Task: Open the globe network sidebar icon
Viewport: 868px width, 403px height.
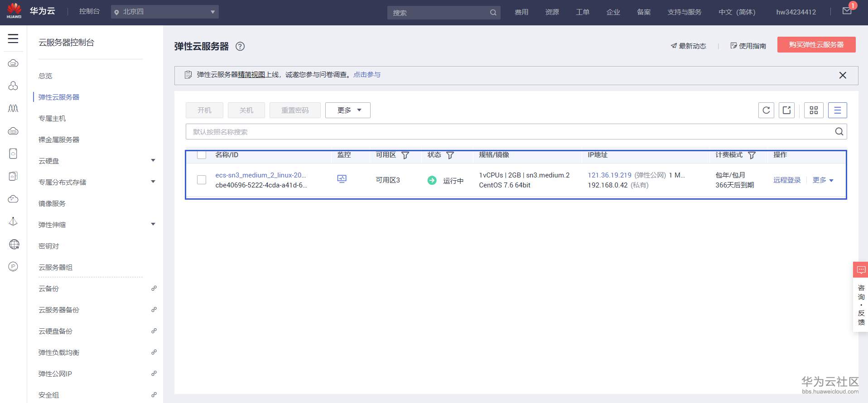Action: [x=14, y=245]
